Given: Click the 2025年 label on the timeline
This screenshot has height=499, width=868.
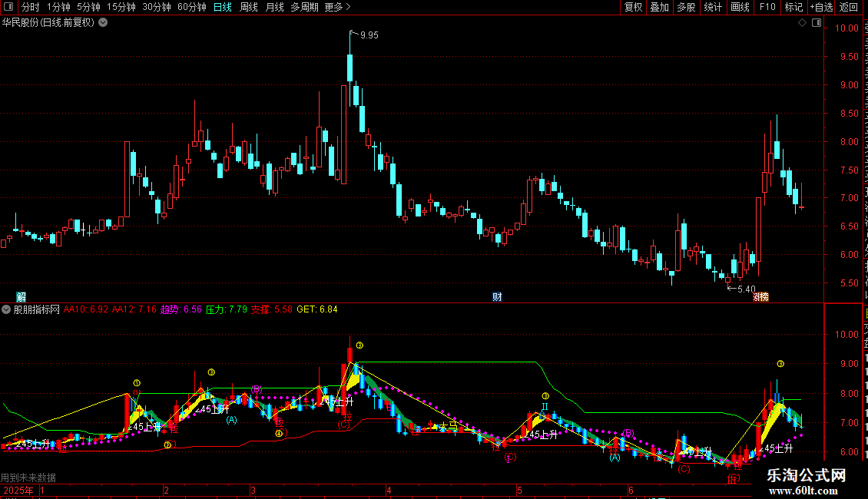Looking at the screenshot, I should [x=18, y=491].
